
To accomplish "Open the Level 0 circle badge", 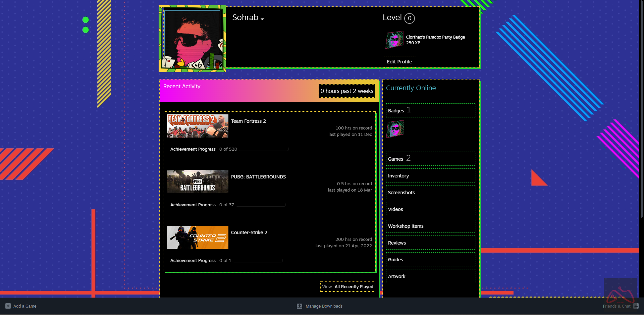I will (x=409, y=18).
